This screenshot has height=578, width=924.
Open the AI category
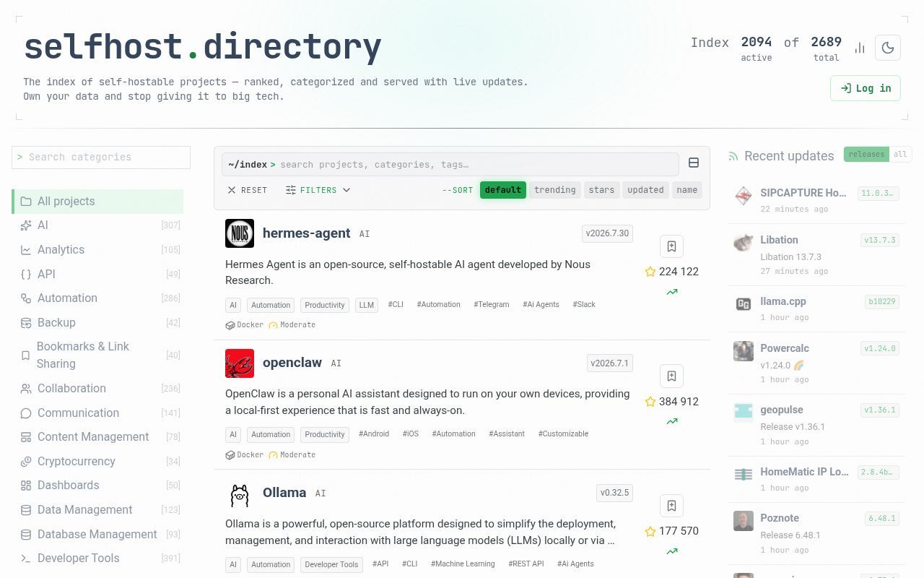pyautogui.click(x=97, y=225)
